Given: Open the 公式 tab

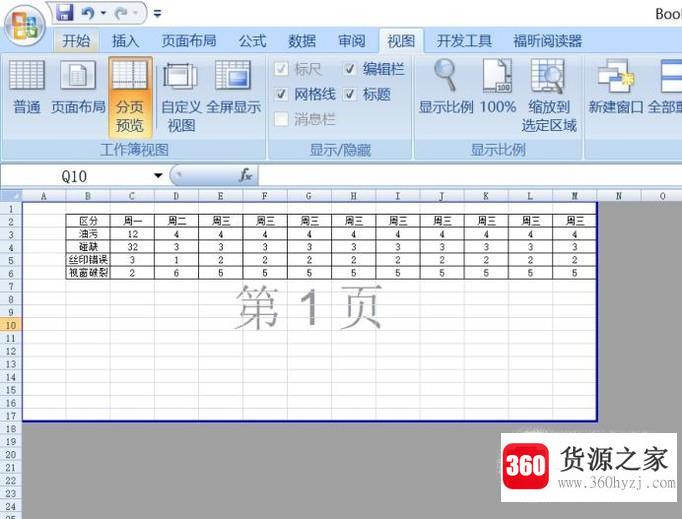Looking at the screenshot, I should pos(252,41).
